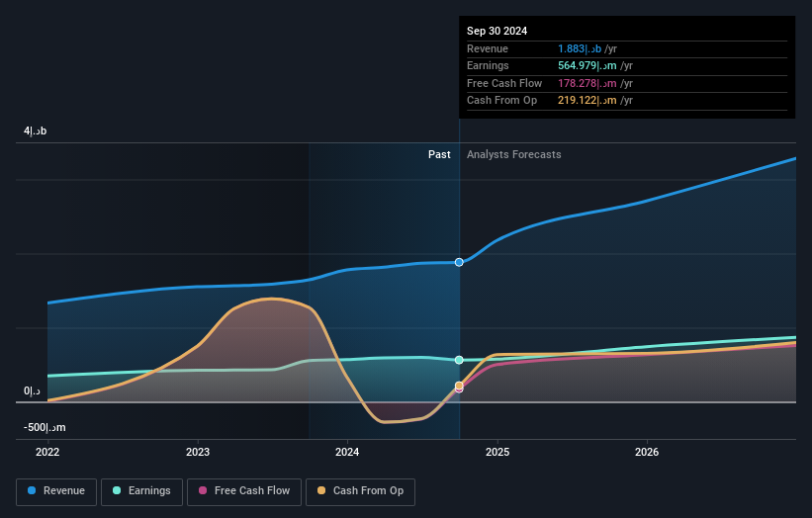Click the orange Cash From Op legend dot
812x518 pixels.
coord(323,491)
